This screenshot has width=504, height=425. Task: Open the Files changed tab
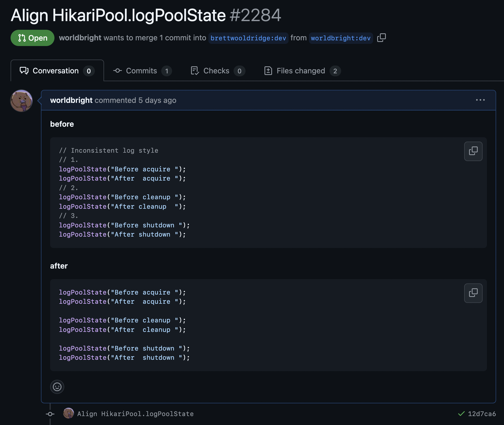(302, 71)
